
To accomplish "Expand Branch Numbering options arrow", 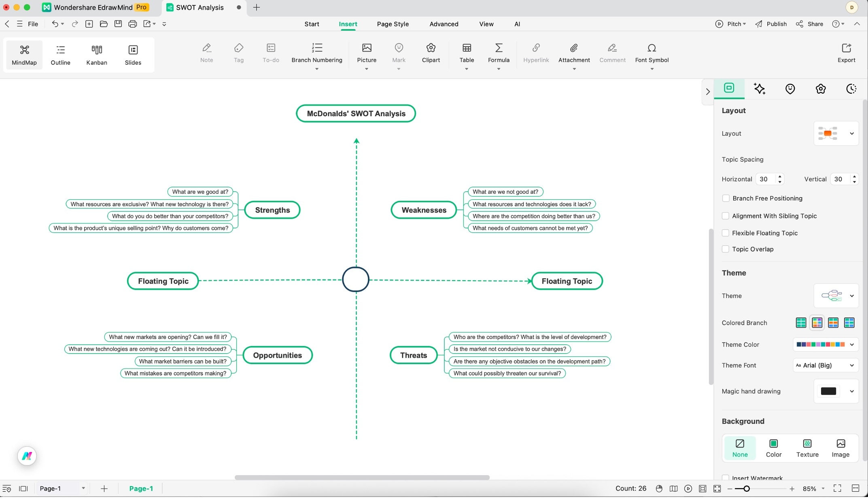I will (317, 69).
